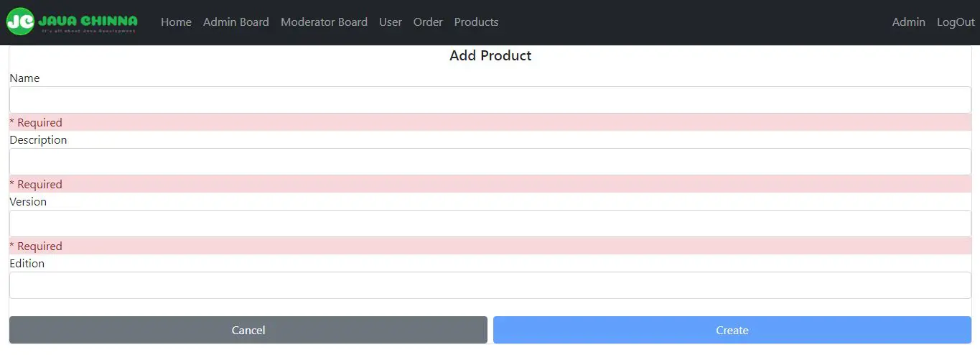Open the Admin Board

[235, 22]
